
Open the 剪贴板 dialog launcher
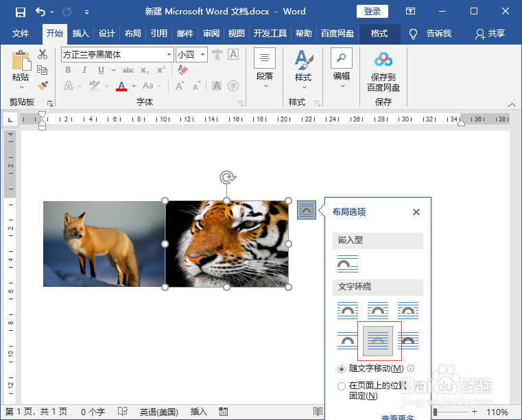point(50,104)
